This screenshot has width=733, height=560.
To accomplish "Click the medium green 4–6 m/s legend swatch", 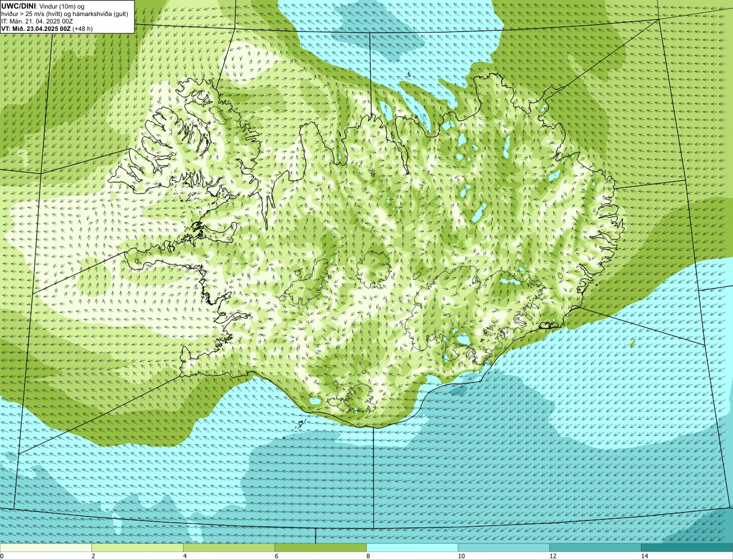I will [x=229, y=547].
